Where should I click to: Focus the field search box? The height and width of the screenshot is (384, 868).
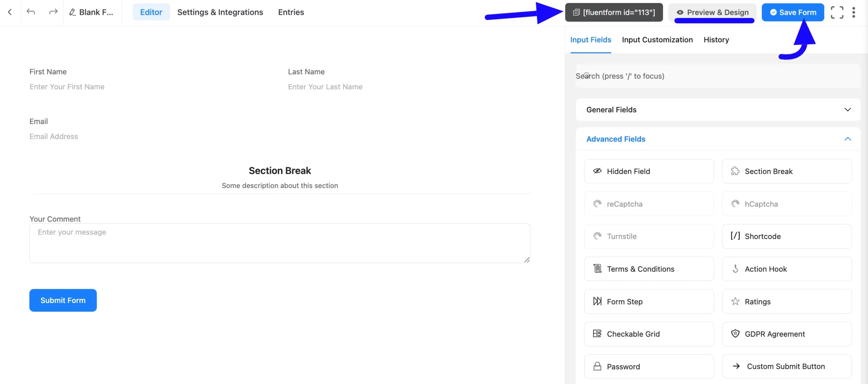point(718,76)
